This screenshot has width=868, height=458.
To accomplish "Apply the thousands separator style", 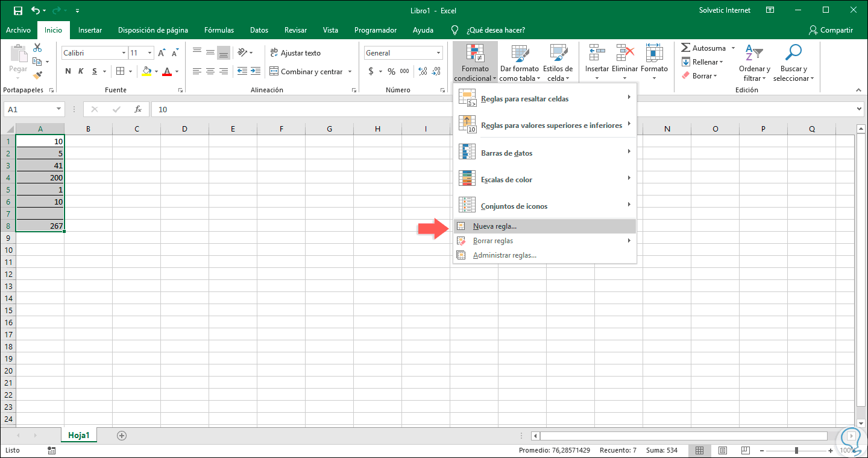I will pyautogui.click(x=404, y=71).
